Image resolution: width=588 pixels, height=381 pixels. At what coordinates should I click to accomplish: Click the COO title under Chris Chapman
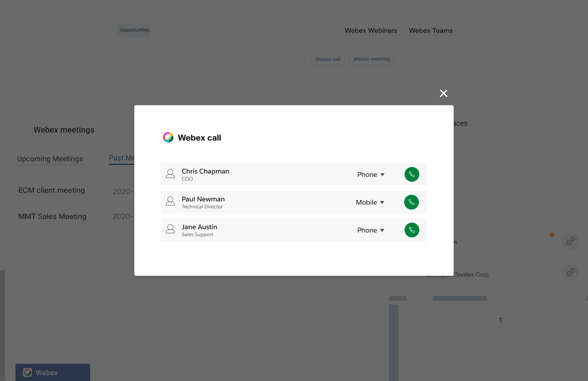[x=187, y=179]
